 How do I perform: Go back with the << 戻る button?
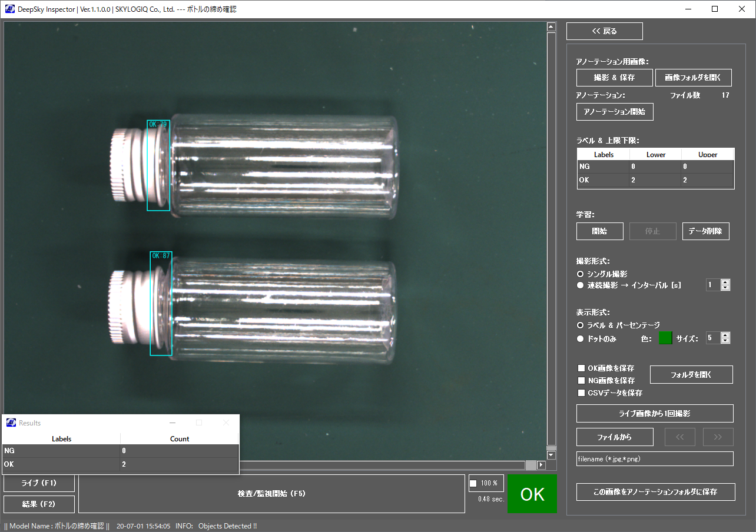(605, 31)
